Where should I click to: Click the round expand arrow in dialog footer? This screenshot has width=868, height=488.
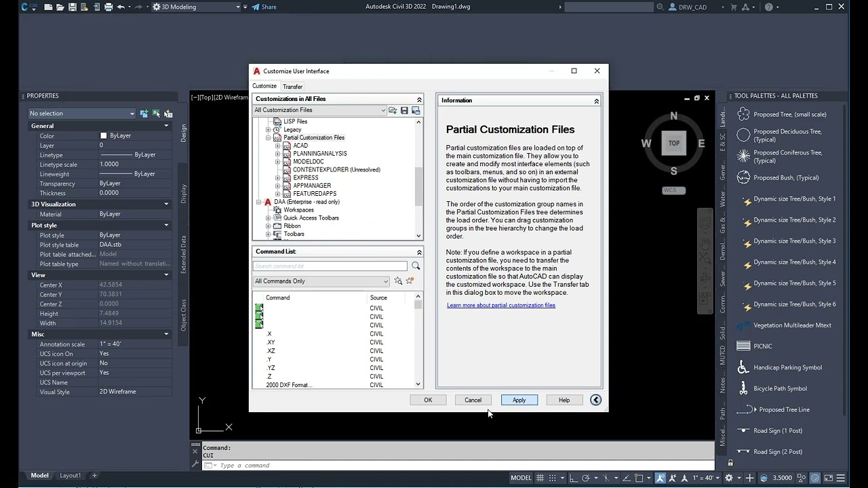click(595, 400)
